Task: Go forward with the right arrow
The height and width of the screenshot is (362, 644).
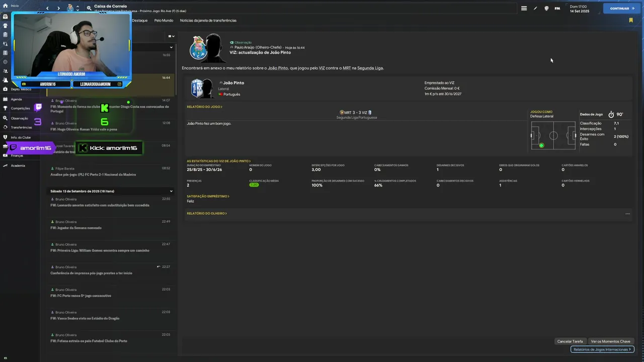Action: pyautogui.click(x=58, y=8)
